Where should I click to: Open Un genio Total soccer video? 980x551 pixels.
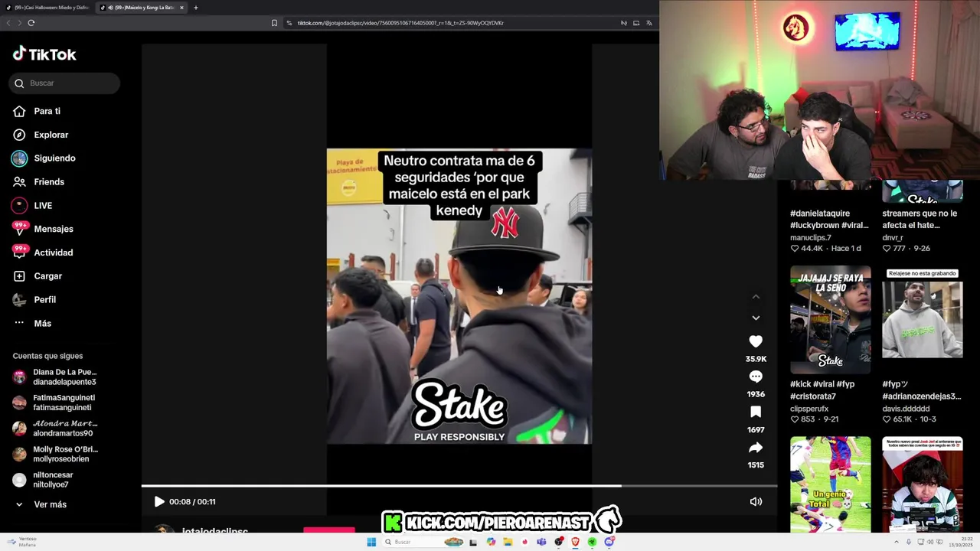[x=831, y=485]
